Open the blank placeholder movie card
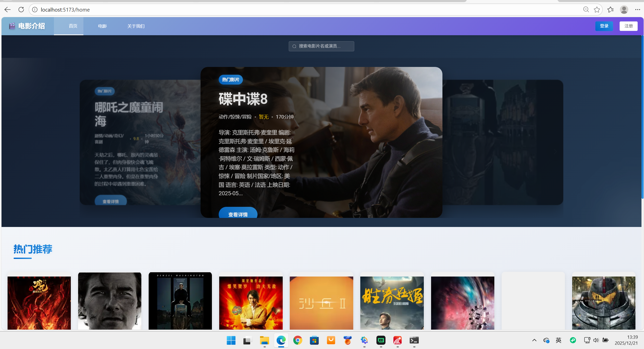This screenshot has width=644, height=349. coord(533,301)
